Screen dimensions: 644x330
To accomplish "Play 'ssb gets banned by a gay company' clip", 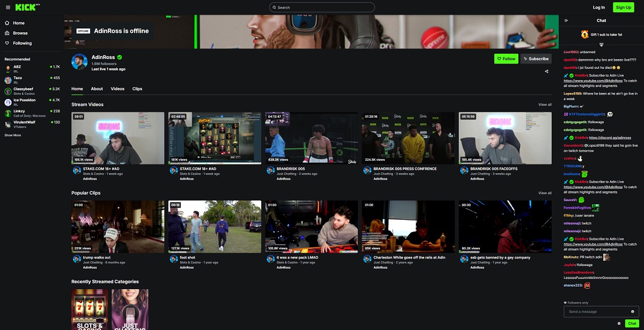I will click(x=505, y=227).
